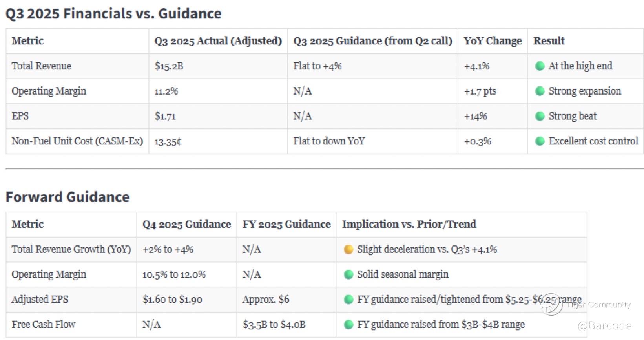Click the "Q3 2025 Financials vs. Guidance" heading
This screenshot has height=340, width=644.
pos(113,14)
